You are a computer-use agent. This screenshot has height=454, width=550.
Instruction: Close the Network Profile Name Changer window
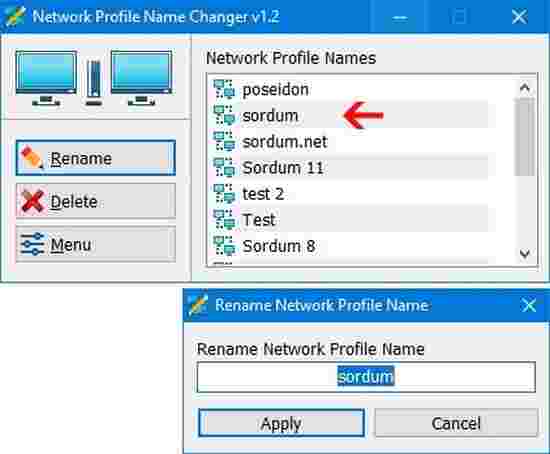pyautogui.click(x=519, y=16)
